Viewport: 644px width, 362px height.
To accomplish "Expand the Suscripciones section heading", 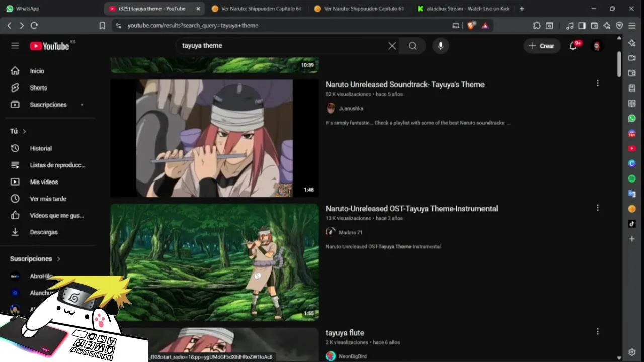I will 35,259.
